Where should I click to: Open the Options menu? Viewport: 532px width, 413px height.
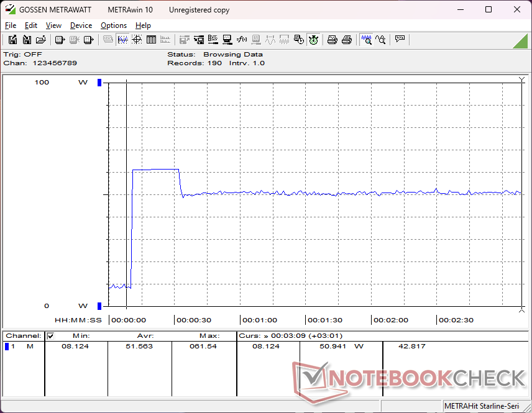(114, 25)
